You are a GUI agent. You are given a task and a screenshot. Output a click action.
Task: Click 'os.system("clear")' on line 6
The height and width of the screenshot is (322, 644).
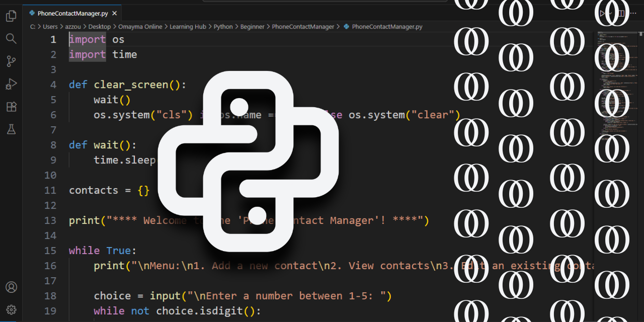405,115
